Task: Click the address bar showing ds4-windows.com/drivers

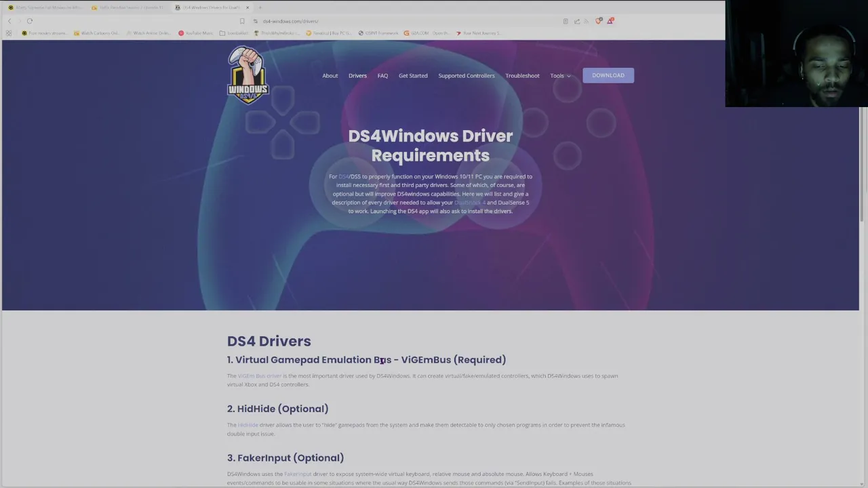Action: pyautogui.click(x=407, y=21)
